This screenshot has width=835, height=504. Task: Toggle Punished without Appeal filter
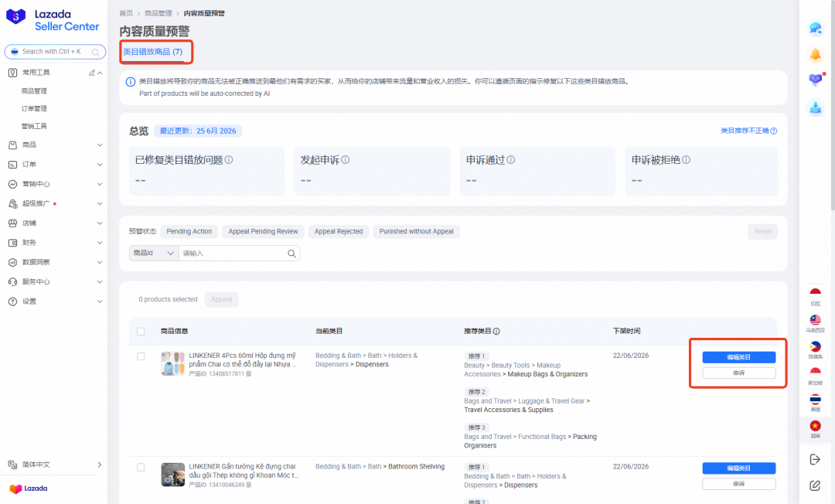click(x=417, y=231)
